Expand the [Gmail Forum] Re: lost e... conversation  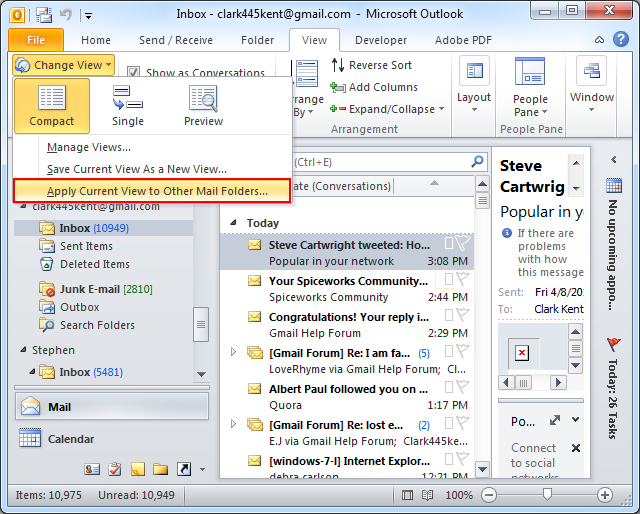233,423
